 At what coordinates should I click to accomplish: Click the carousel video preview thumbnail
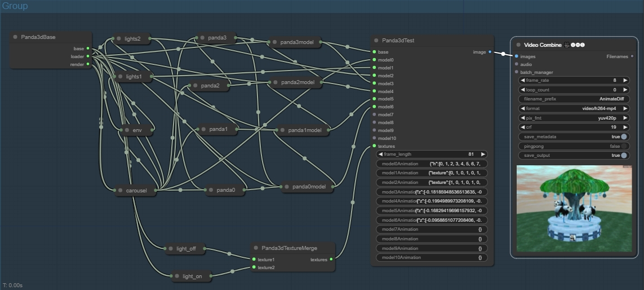pos(574,209)
